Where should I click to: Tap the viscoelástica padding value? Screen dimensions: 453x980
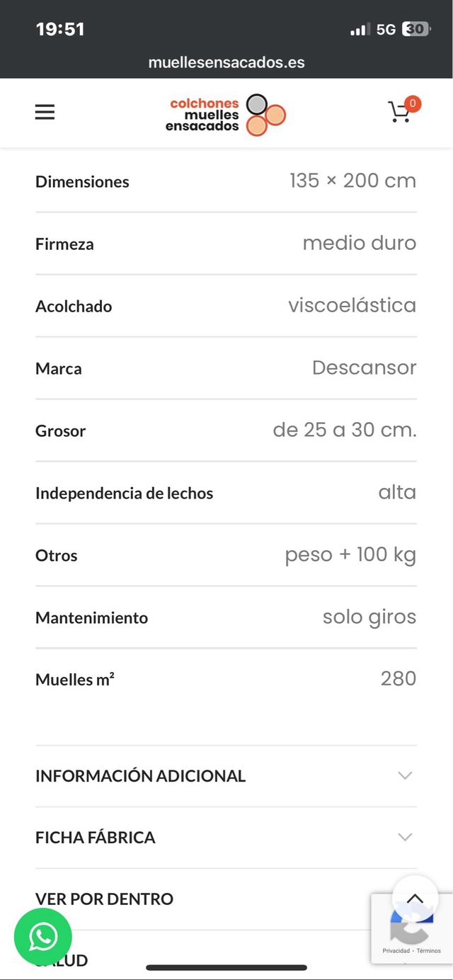(x=352, y=305)
